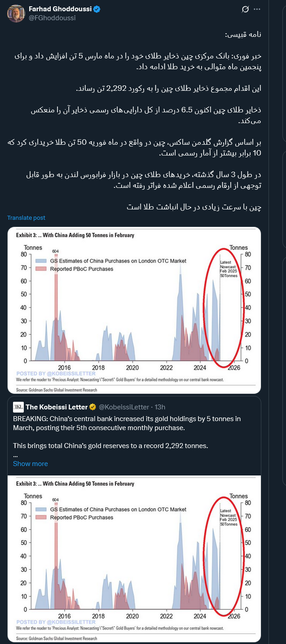Open the Translate post link

[x=26, y=217]
